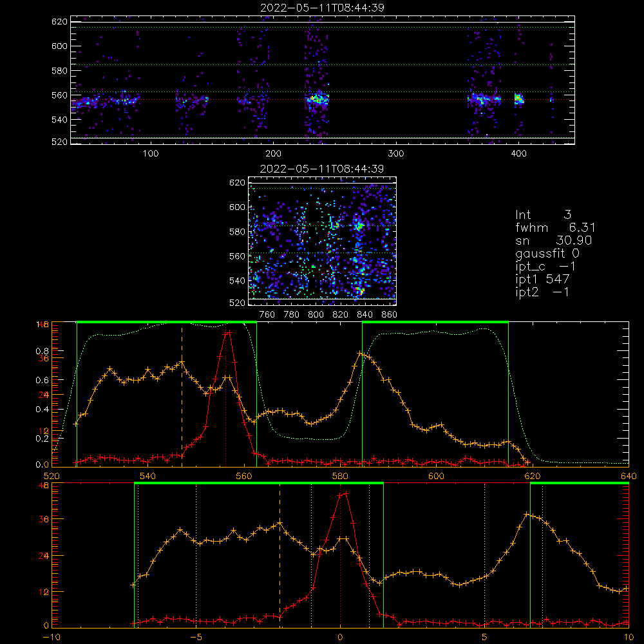Click the x-axis label 600 of third plot
The image size is (644, 644).
(x=436, y=476)
